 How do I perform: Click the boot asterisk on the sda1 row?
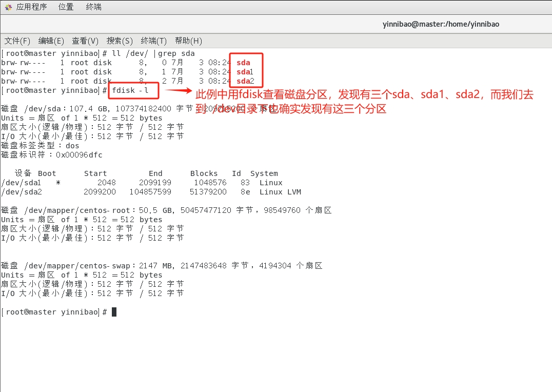pos(58,183)
